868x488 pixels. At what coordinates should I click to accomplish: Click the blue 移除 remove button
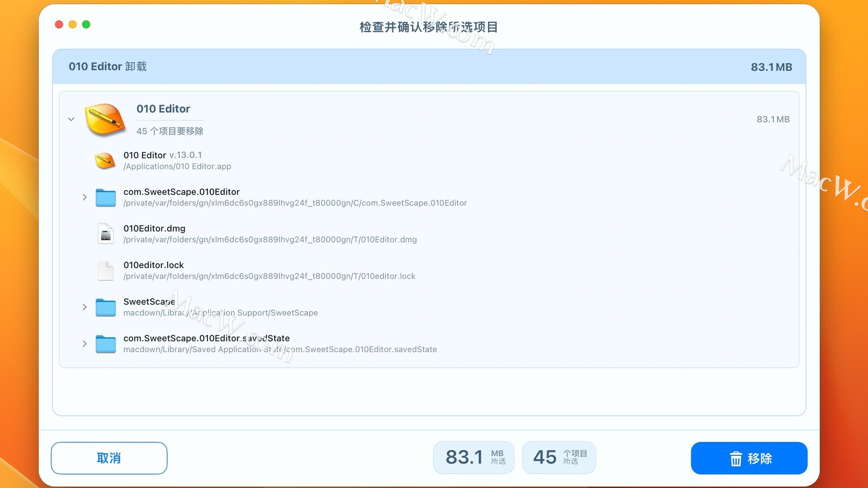click(x=749, y=458)
